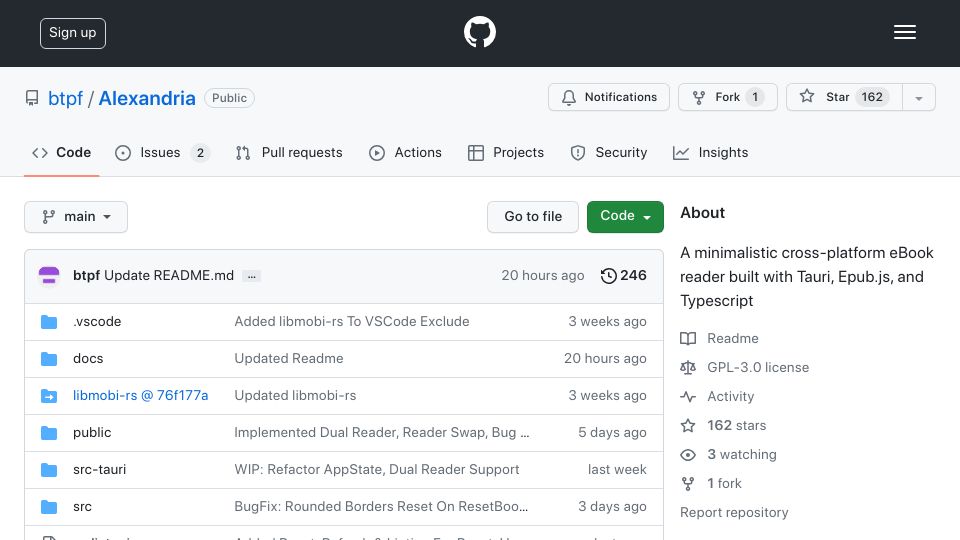Click the src-tauri folder icon
Viewport: 960px width, 540px height.
click(49, 470)
